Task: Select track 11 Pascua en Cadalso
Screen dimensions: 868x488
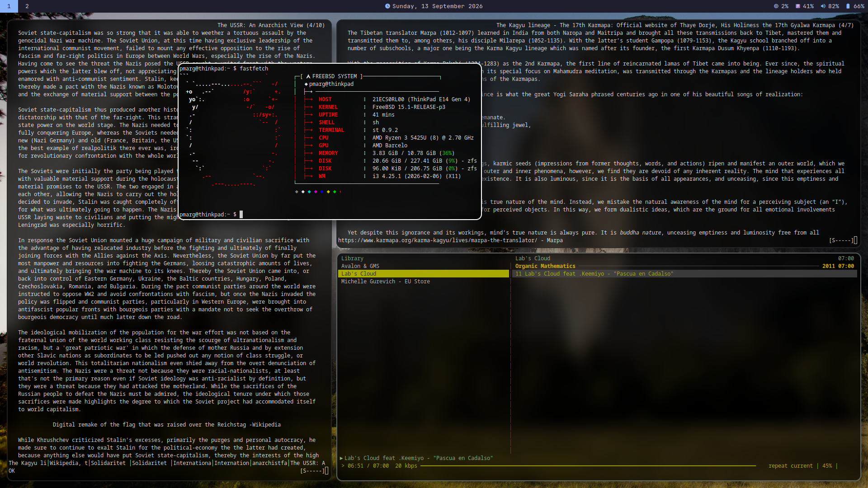Action: (684, 274)
